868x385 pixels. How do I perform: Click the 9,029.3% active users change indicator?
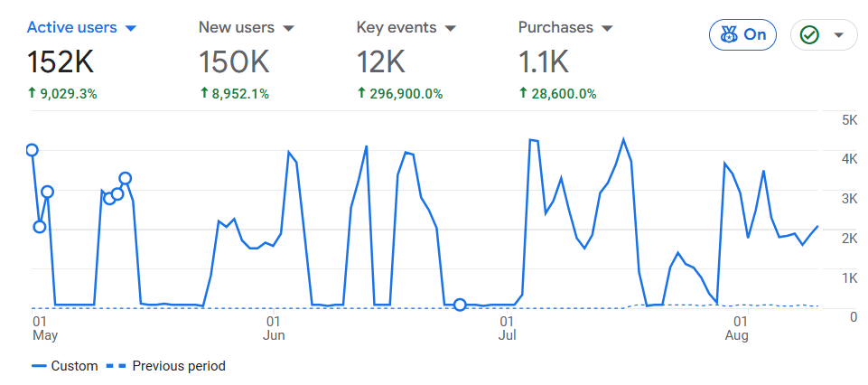pyautogui.click(x=62, y=93)
